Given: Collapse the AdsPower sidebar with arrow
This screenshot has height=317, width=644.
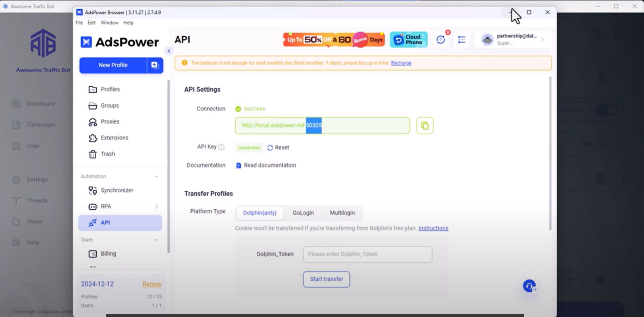Looking at the screenshot, I should [x=169, y=51].
